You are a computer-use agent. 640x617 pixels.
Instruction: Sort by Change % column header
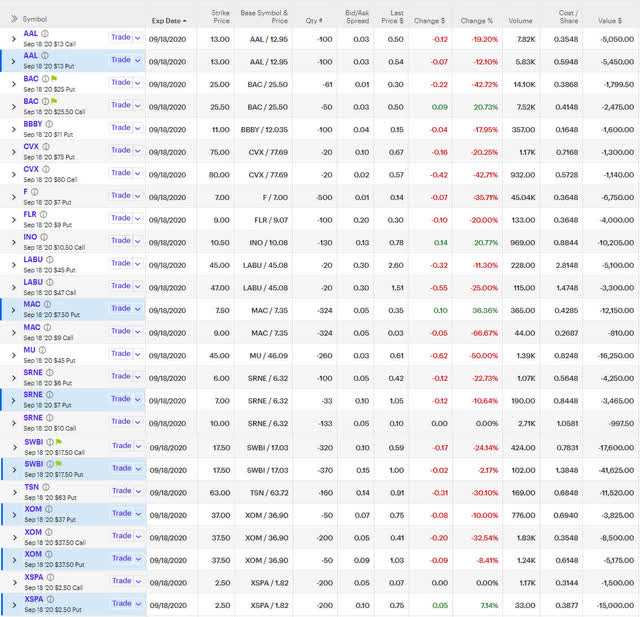click(x=476, y=21)
